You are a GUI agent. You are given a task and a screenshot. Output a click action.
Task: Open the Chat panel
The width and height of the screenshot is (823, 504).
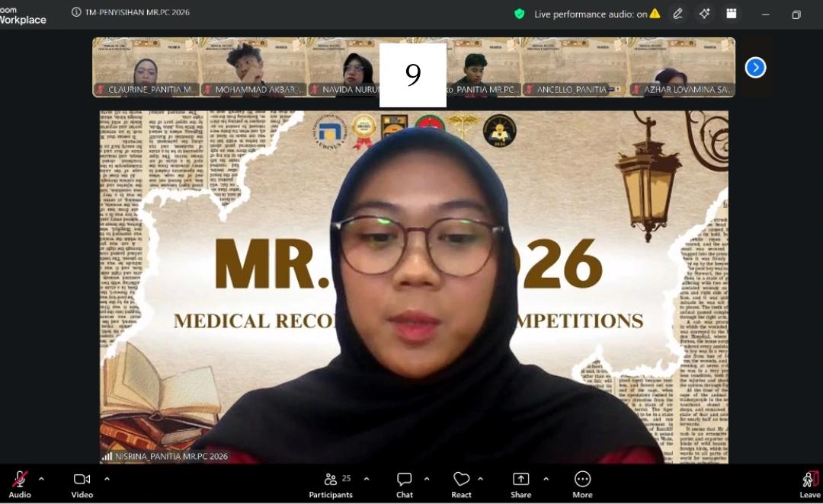coord(404,485)
